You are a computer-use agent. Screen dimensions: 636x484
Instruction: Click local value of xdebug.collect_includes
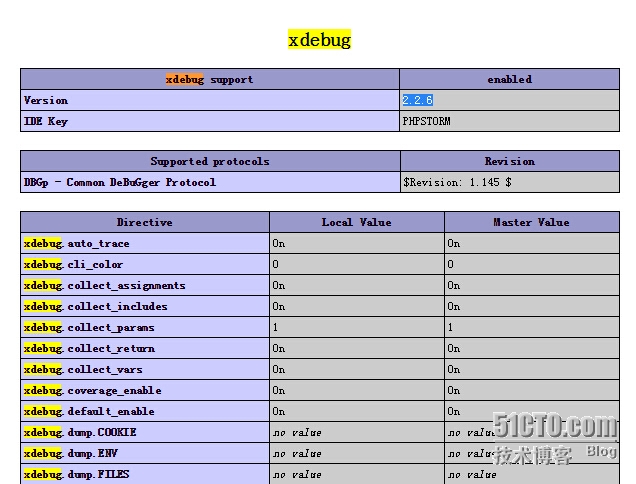click(x=279, y=306)
